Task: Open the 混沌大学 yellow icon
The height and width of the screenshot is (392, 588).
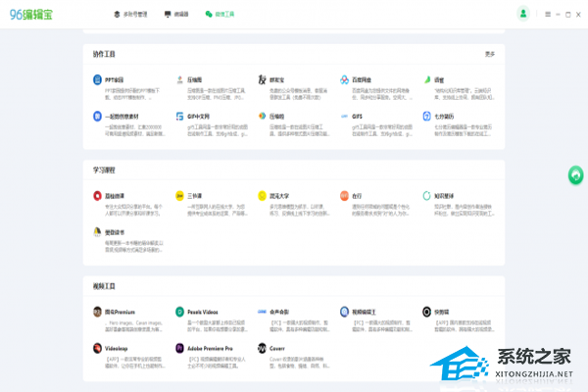Action: [262, 195]
